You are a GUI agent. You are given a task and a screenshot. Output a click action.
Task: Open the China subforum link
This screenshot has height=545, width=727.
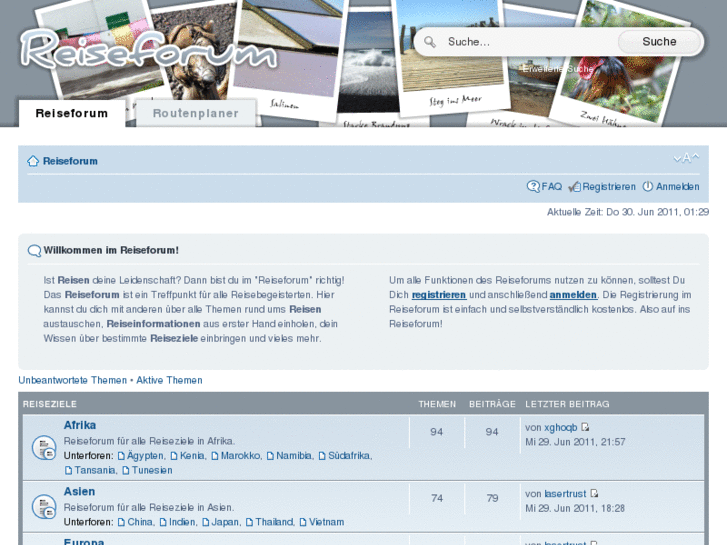140,522
